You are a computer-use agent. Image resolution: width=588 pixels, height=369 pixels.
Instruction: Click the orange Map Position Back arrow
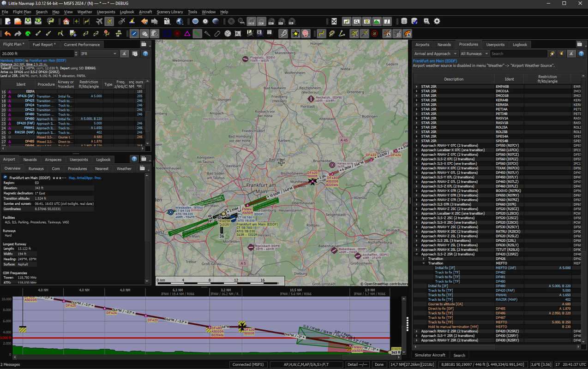(x=144, y=21)
